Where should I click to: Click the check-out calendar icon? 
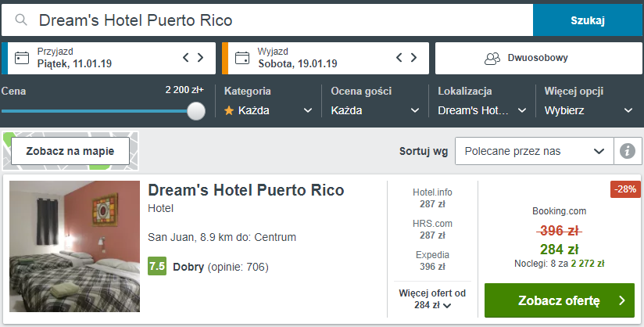click(242, 58)
